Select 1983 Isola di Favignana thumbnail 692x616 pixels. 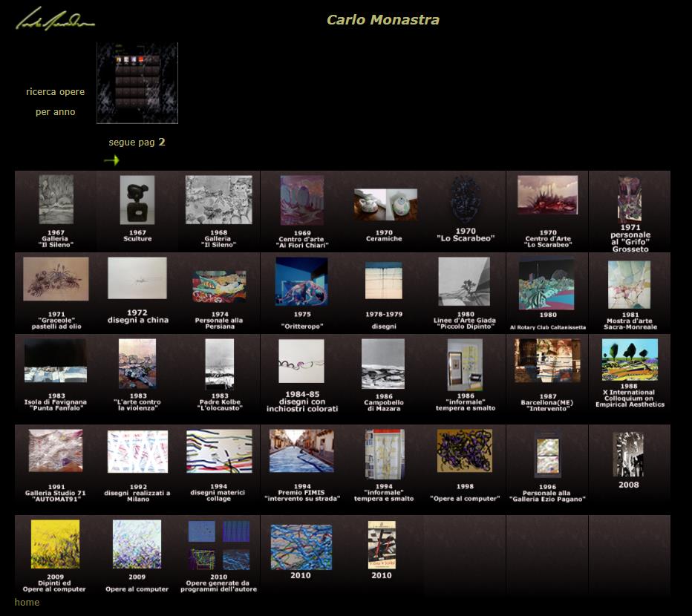coord(56,361)
